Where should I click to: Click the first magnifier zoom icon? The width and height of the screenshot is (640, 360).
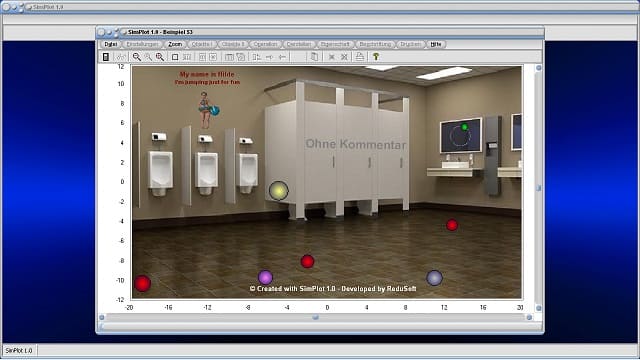point(137,57)
